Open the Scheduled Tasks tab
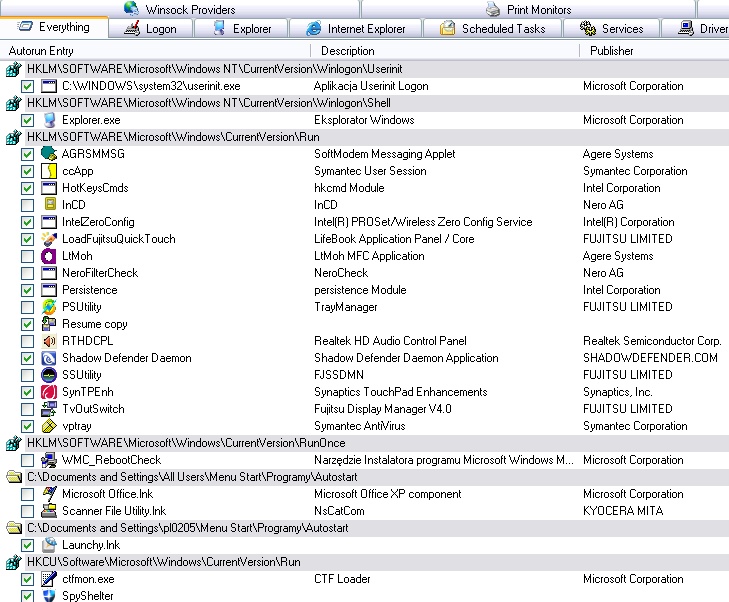Image resolution: width=729 pixels, height=602 pixels. coord(492,29)
